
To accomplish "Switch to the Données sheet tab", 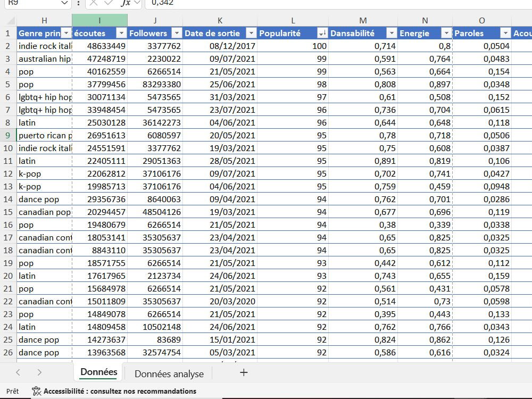I will (x=99, y=372).
